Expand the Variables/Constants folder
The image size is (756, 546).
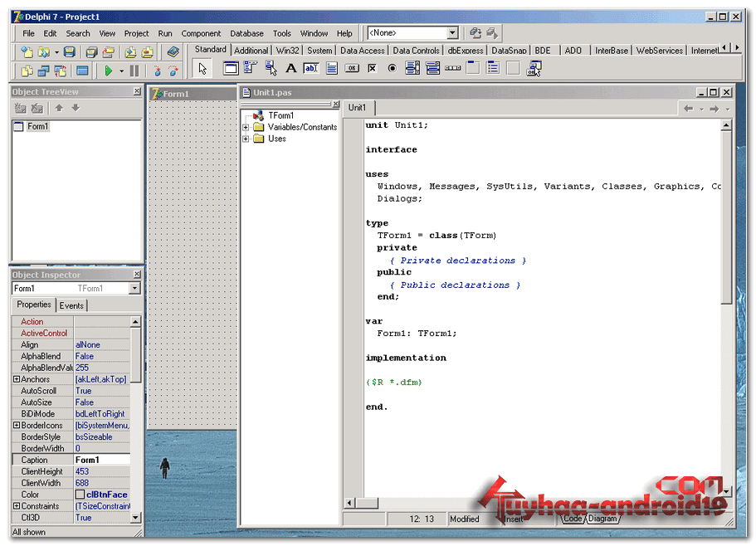(x=246, y=127)
